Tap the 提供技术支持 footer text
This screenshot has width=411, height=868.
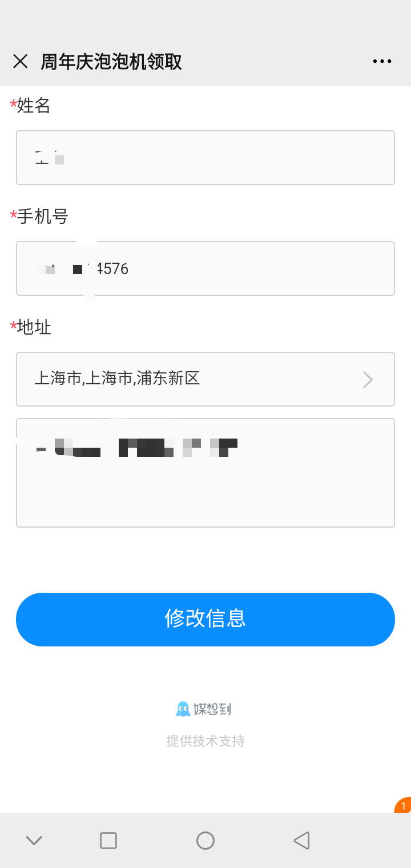click(205, 741)
